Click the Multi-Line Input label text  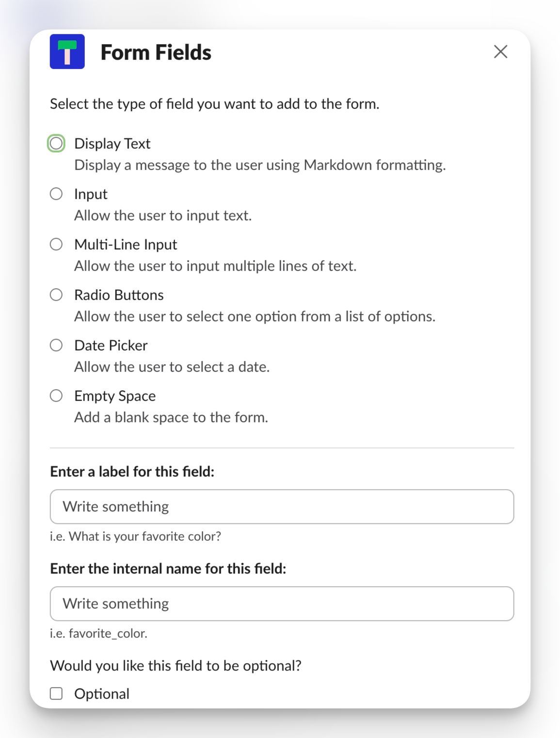(126, 245)
